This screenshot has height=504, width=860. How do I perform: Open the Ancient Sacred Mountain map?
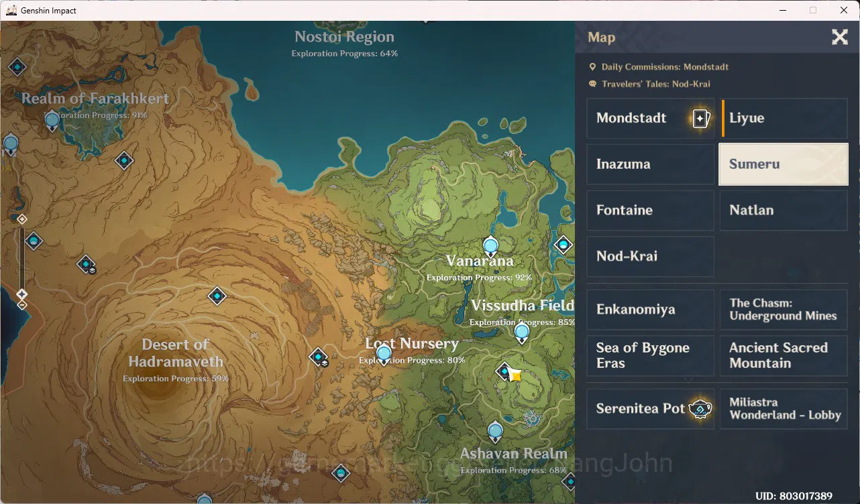click(x=784, y=356)
